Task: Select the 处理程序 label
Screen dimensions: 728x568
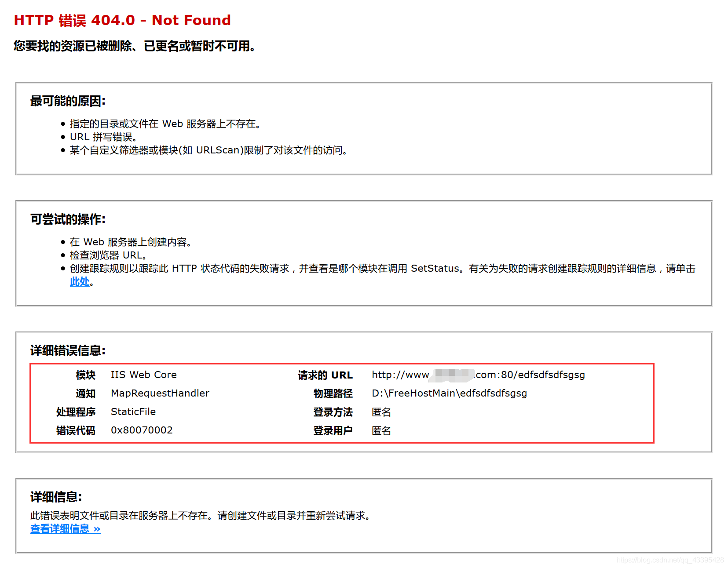Action: [x=76, y=412]
